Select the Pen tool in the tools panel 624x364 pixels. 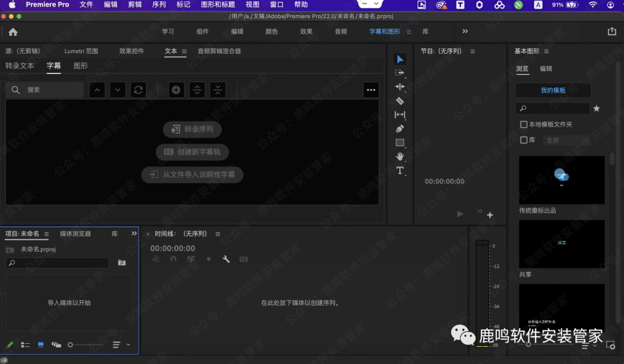click(400, 128)
